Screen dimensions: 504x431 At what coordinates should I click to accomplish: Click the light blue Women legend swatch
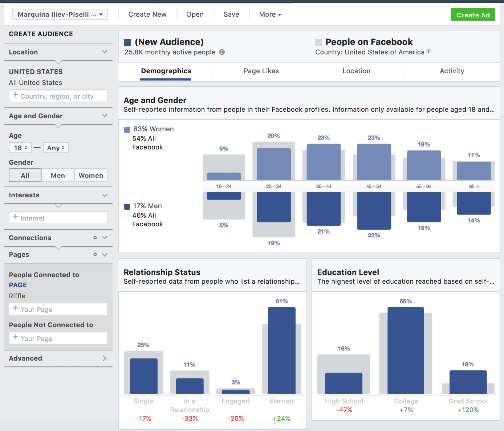(x=127, y=130)
